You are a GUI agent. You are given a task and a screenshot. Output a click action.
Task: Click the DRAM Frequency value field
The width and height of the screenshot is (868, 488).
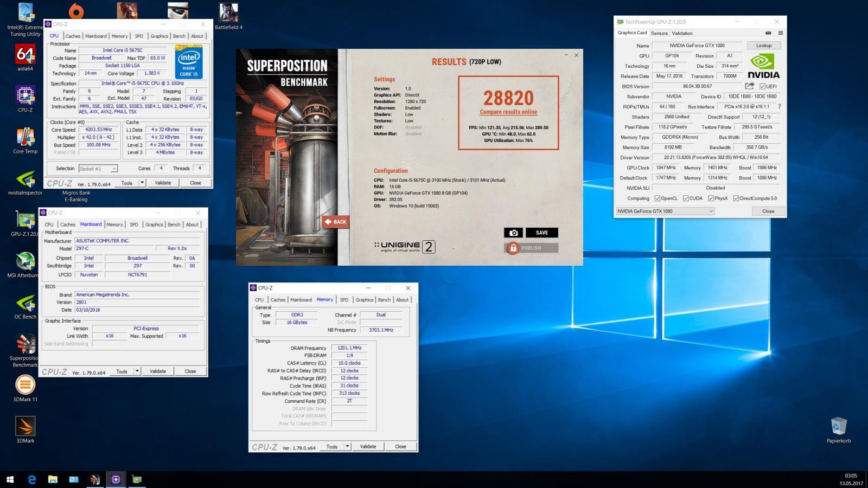click(350, 348)
